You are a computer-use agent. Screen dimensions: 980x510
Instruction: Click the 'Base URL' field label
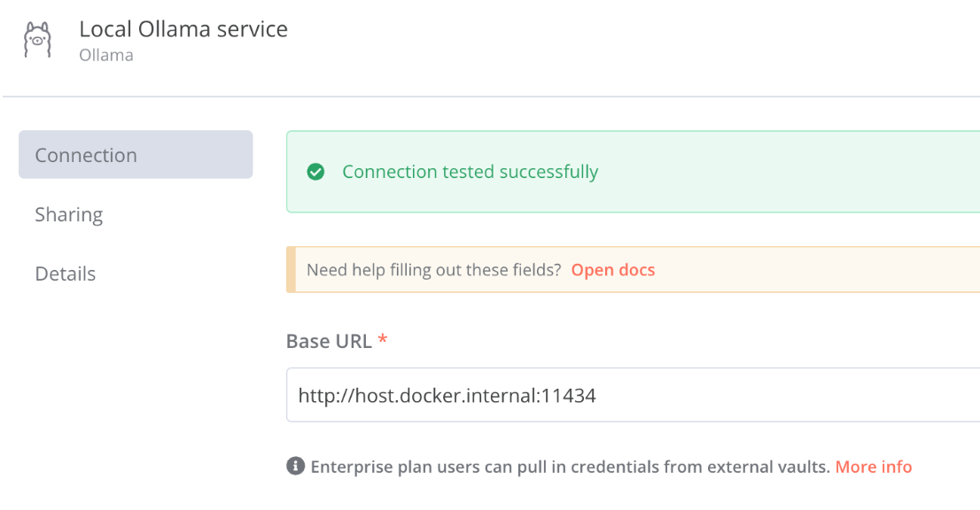pos(329,341)
